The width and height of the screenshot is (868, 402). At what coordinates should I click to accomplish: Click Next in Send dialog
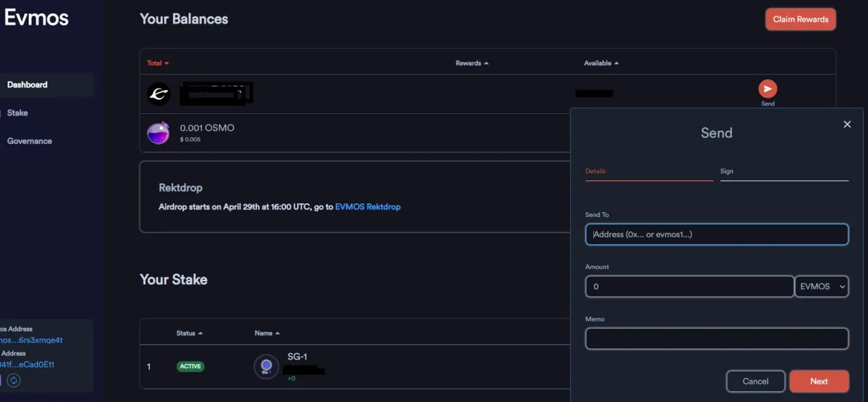pyautogui.click(x=819, y=381)
